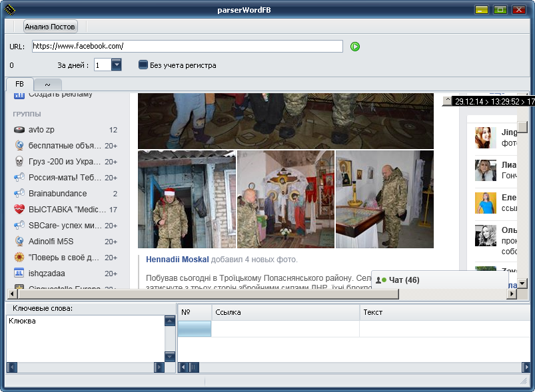The height and width of the screenshot is (392, 535).
Task: Open avto zp group hockey puck icon
Action: 19,130
